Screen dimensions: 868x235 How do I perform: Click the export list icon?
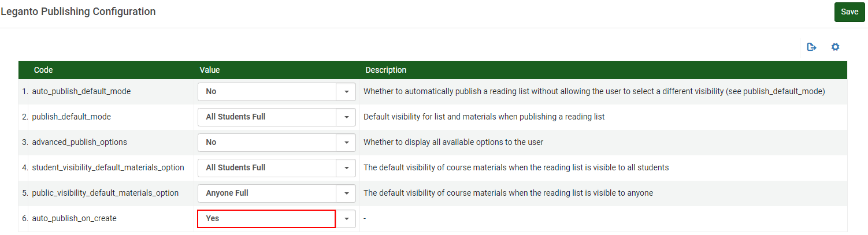(x=811, y=47)
